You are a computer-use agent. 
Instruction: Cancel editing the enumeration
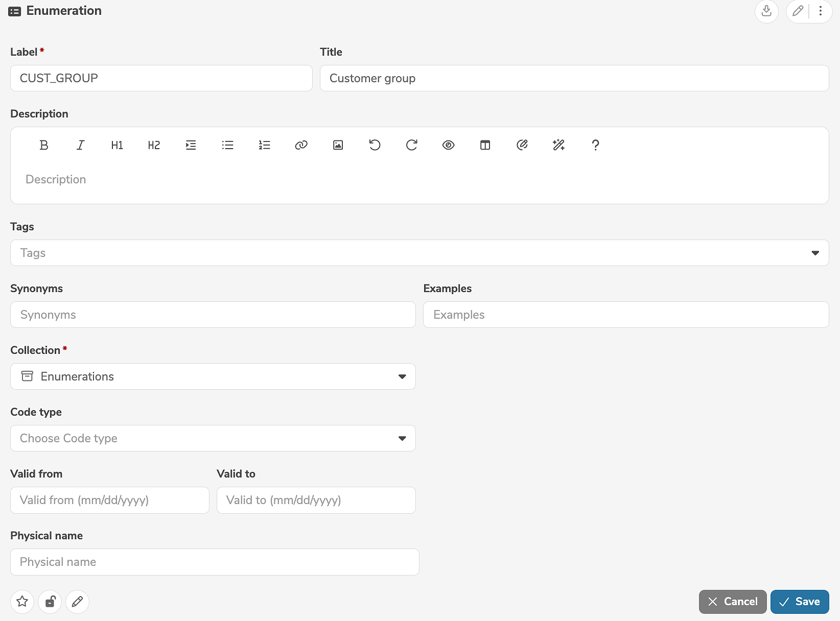coord(733,602)
